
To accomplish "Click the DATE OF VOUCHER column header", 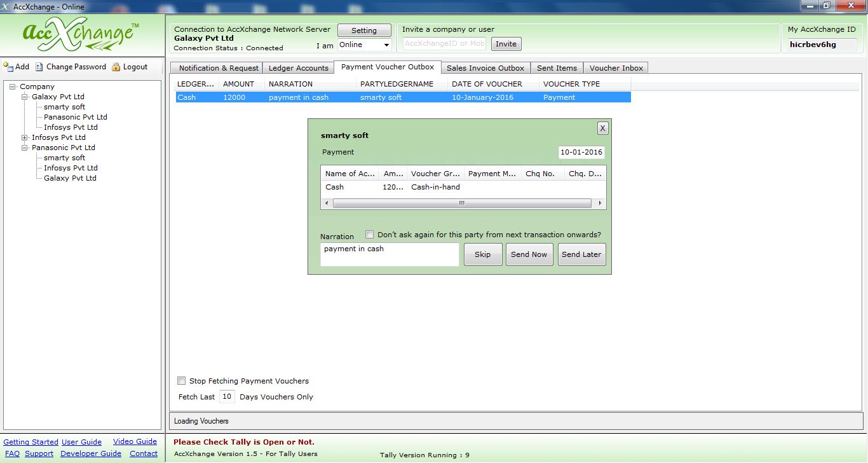I will pyautogui.click(x=493, y=84).
